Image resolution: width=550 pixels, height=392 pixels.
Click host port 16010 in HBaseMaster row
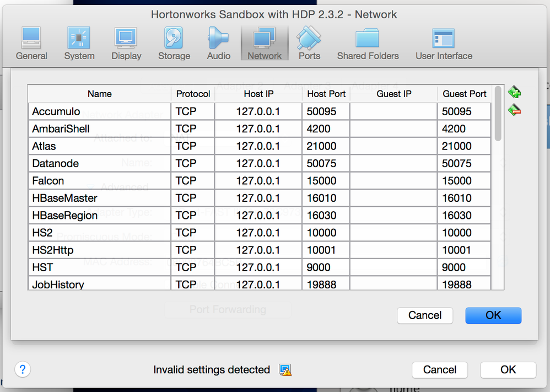[x=326, y=198]
